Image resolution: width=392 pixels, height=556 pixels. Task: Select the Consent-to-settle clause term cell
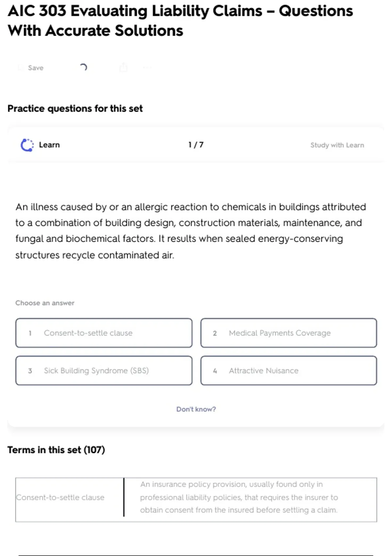pos(60,497)
